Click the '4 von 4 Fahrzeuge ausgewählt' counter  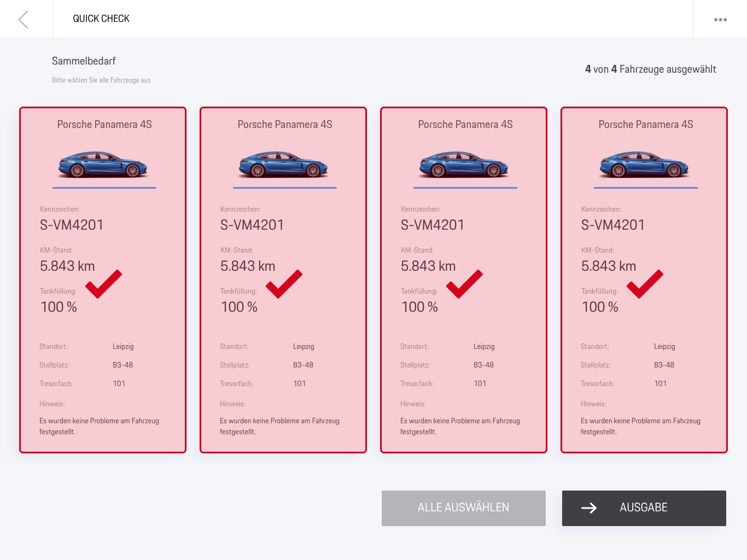pyautogui.click(x=650, y=69)
